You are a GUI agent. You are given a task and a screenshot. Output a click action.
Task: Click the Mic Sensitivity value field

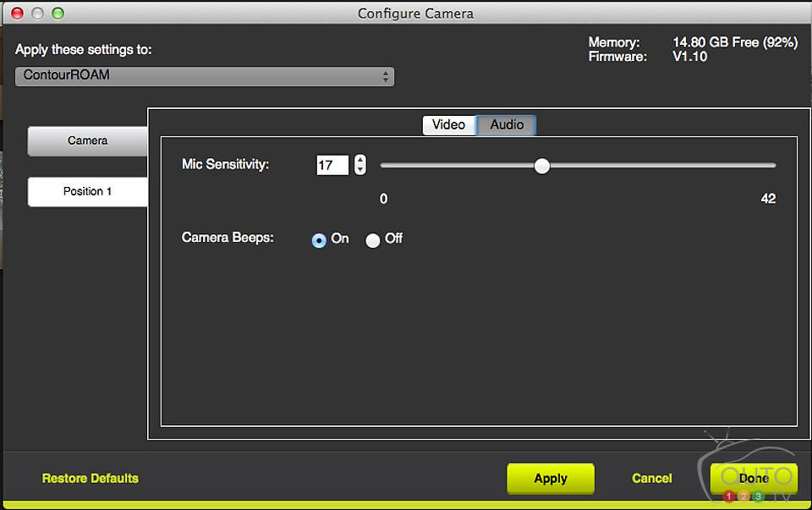[332, 165]
